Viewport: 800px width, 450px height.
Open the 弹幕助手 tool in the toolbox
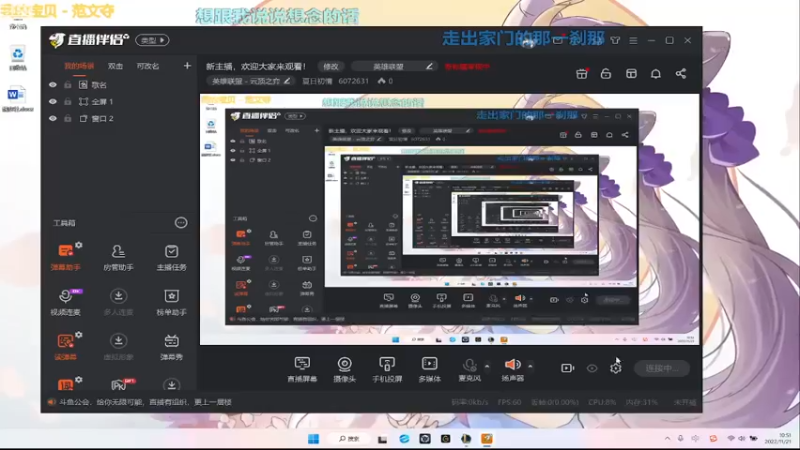coord(65,257)
